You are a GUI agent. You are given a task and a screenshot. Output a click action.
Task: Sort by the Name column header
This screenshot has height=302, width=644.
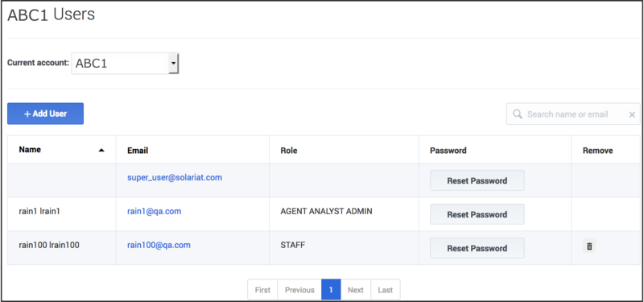[30, 150]
